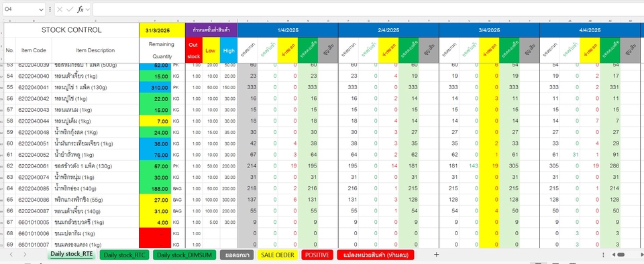Select the purple กำหนดขั้นต่ำสินค้า header cell
This screenshot has width=644, height=264.
coord(211,30)
